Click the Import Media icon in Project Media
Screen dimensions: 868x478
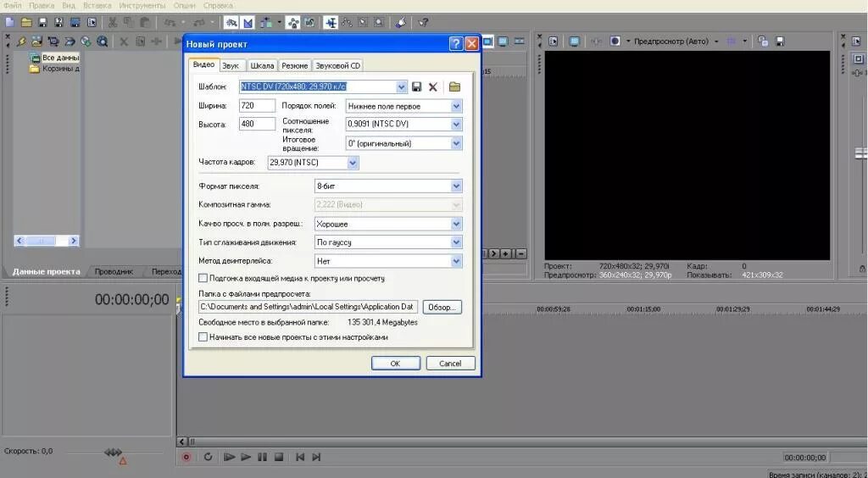(37, 42)
